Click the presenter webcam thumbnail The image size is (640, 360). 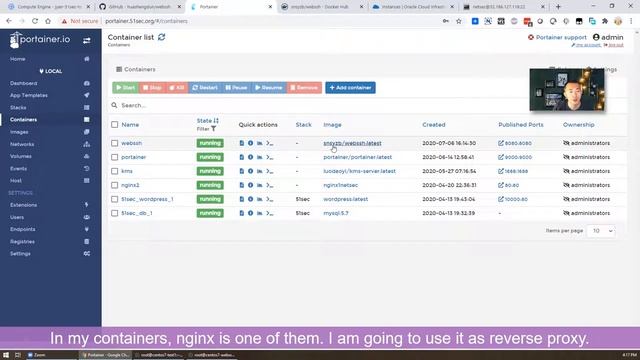[567, 90]
